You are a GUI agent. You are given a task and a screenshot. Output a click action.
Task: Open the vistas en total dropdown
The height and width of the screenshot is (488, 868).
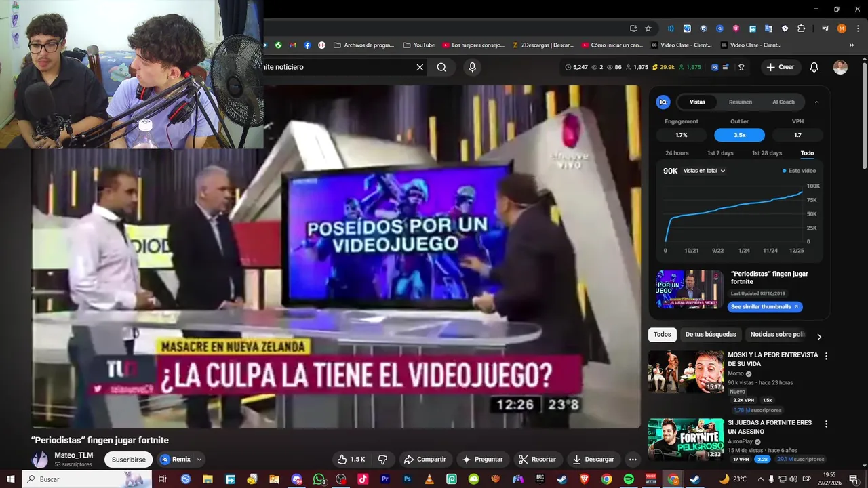click(x=705, y=171)
